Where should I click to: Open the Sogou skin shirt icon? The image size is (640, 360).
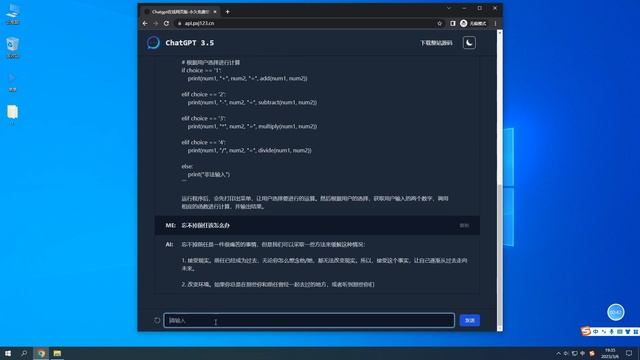coord(628,332)
